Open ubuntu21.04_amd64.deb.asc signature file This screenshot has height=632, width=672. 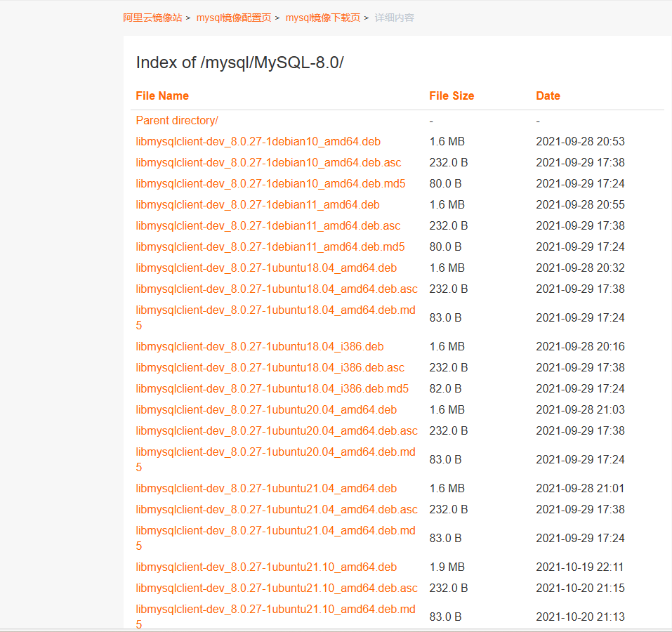277,509
